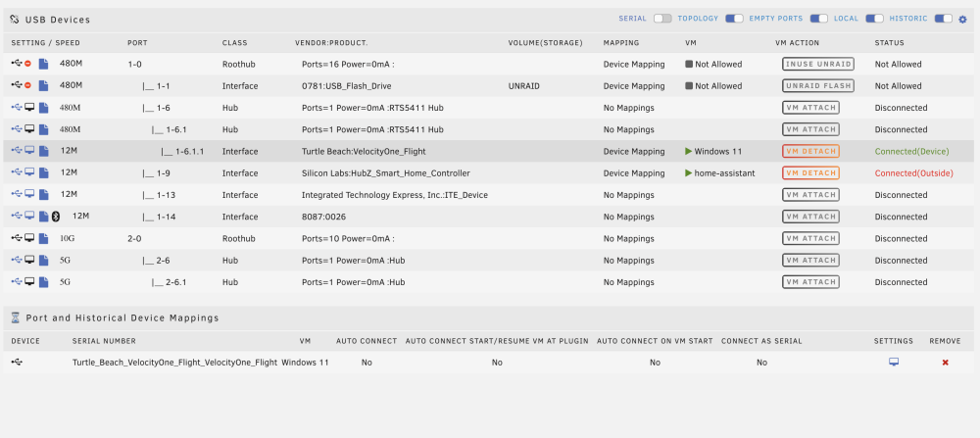This screenshot has width=980, height=438.
Task: Click the Turtle Beach:VelocityOne_Flight product name
Action: click(x=364, y=151)
